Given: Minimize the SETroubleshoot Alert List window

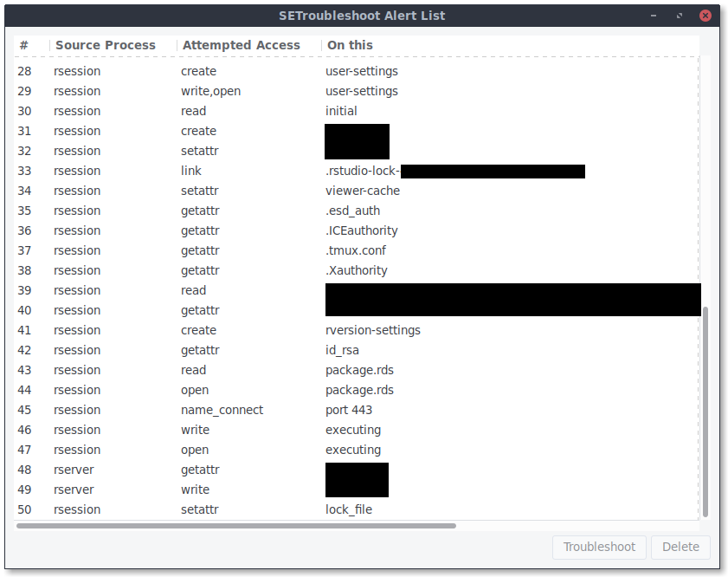Looking at the screenshot, I should (x=654, y=16).
